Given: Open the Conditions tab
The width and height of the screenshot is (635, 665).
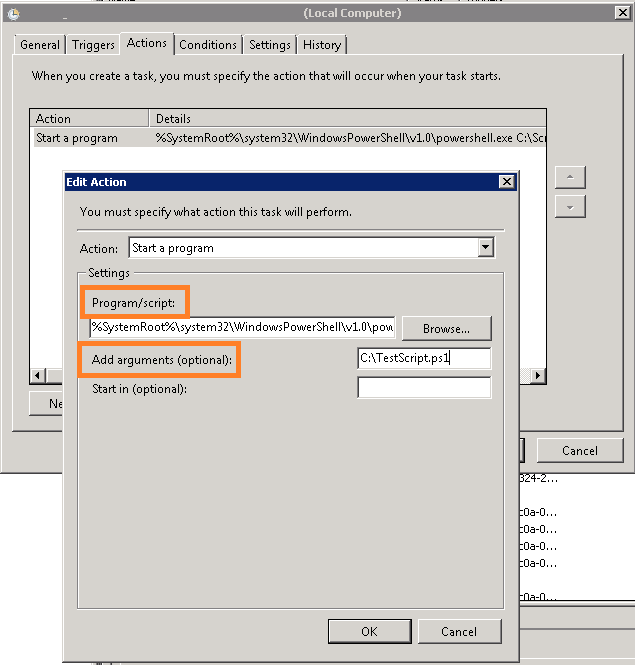Looking at the screenshot, I should (x=208, y=45).
